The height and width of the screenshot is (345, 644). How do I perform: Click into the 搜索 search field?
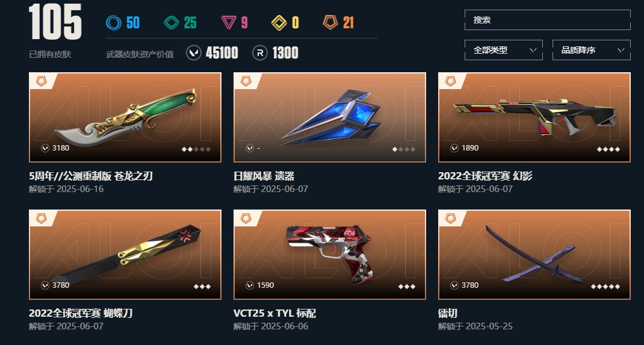(548, 20)
